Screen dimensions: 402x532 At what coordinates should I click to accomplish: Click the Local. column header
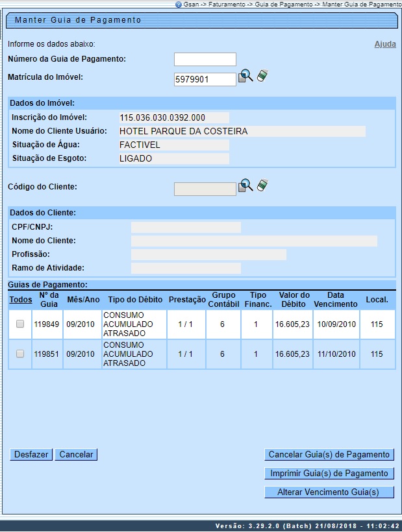pos(377,300)
